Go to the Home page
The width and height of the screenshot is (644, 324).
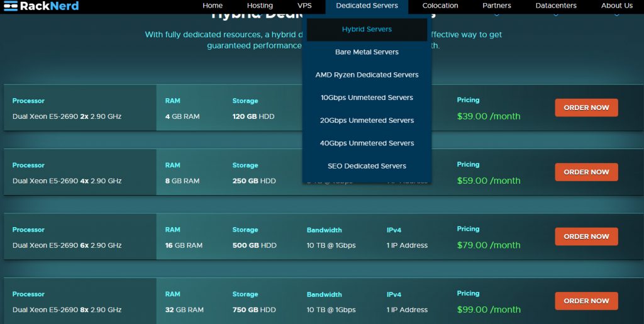point(213,6)
